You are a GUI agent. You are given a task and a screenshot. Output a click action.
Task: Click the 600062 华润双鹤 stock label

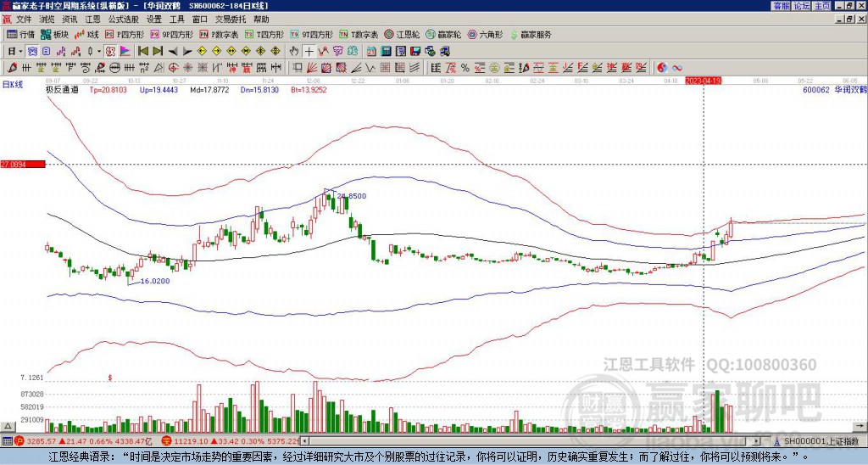click(835, 89)
